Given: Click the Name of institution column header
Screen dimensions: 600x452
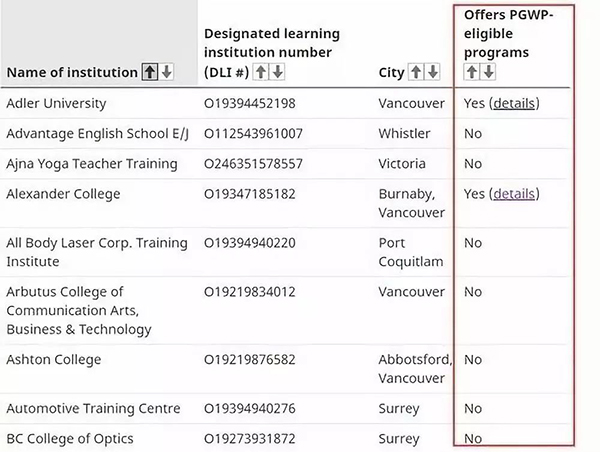Looking at the screenshot, I should point(72,72).
